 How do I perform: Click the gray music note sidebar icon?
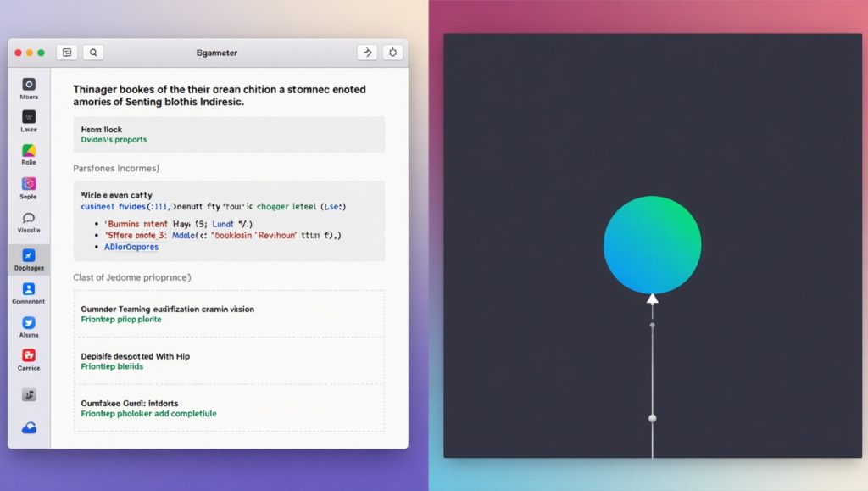click(x=29, y=394)
